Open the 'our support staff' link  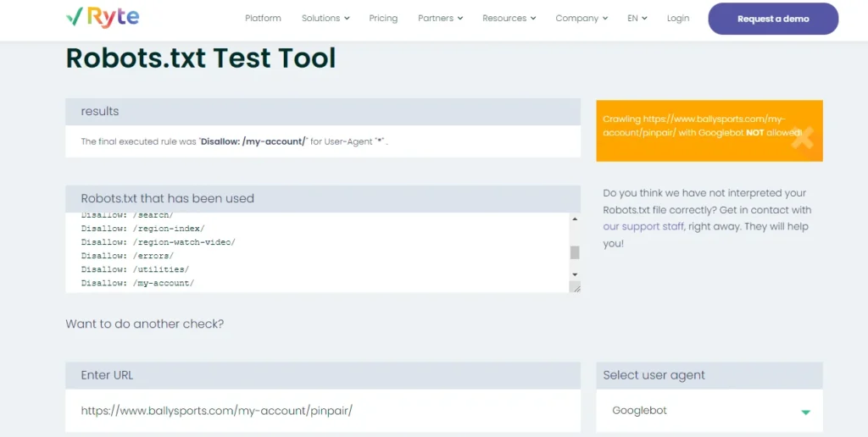click(x=643, y=226)
